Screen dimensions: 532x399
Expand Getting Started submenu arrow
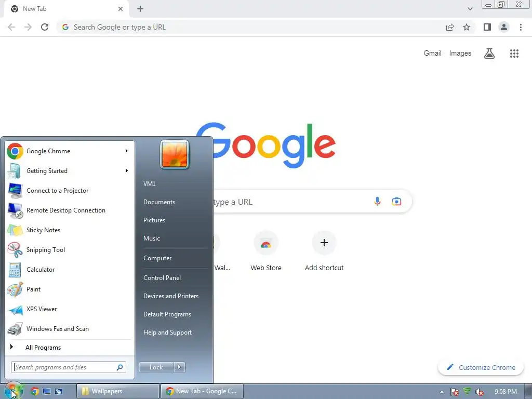point(127,170)
